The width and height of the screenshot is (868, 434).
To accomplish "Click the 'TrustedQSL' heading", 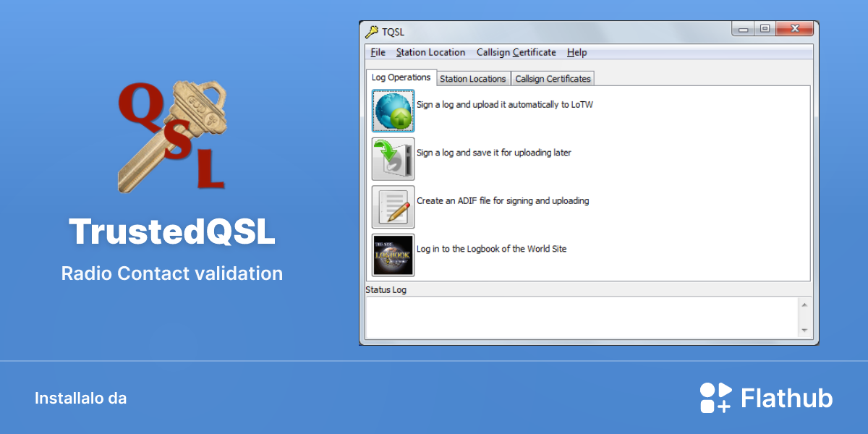I will coord(172,232).
